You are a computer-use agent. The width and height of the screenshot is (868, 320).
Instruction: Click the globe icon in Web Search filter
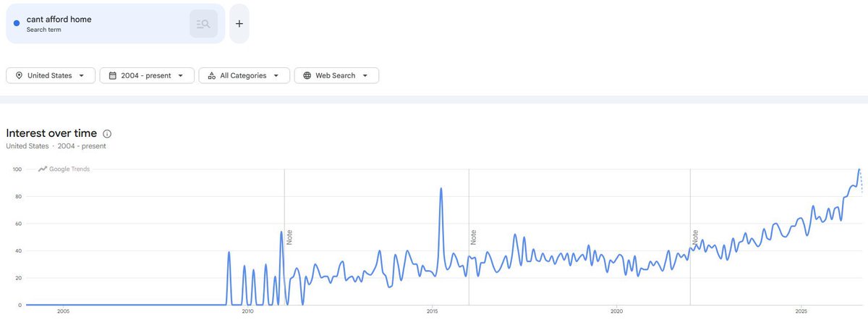(307, 75)
